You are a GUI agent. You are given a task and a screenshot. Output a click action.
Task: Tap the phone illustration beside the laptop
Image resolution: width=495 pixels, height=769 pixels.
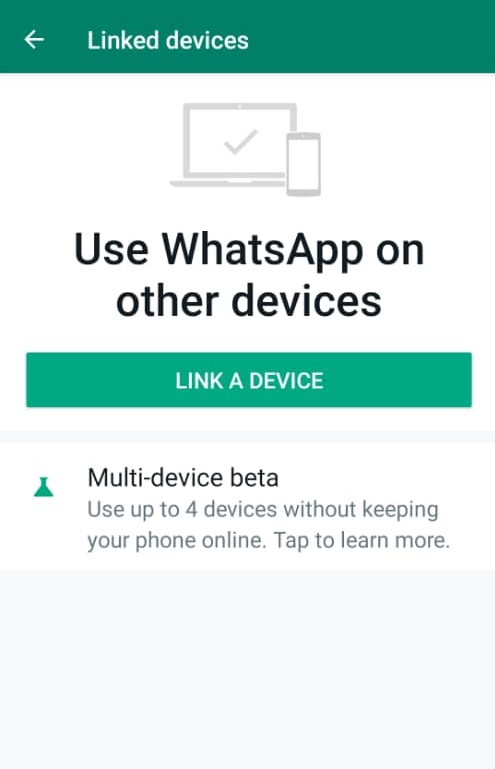304,164
